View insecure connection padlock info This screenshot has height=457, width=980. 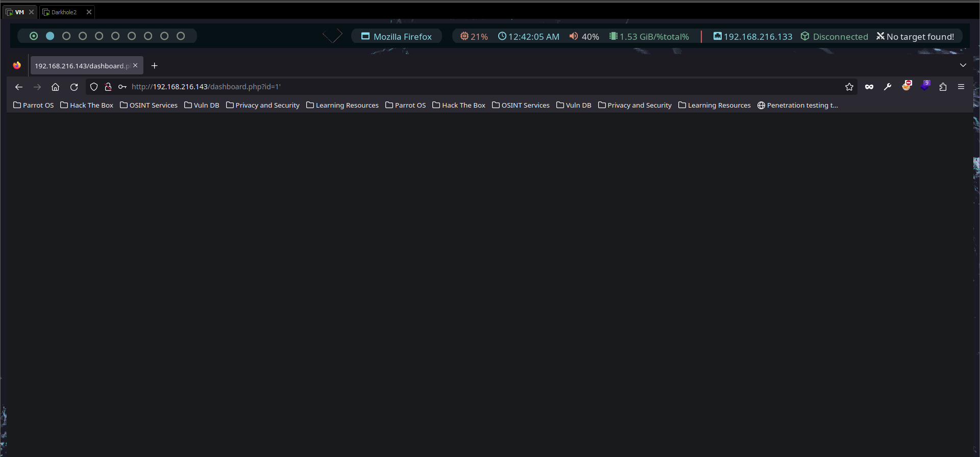point(108,87)
